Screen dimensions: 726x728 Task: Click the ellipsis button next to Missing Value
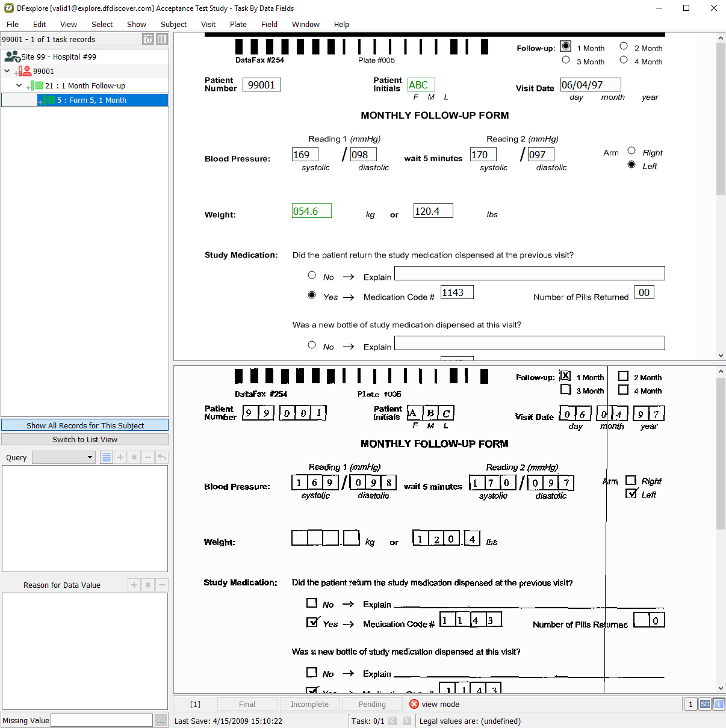(x=161, y=721)
